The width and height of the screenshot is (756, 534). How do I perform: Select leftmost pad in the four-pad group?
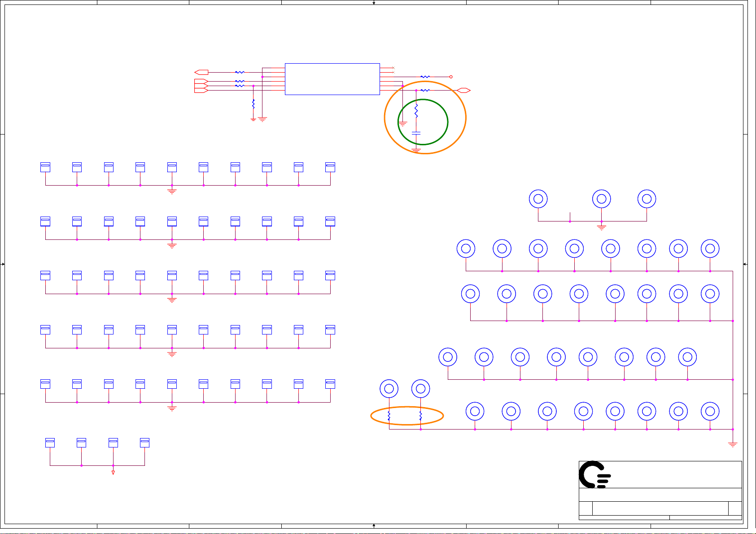50,443
